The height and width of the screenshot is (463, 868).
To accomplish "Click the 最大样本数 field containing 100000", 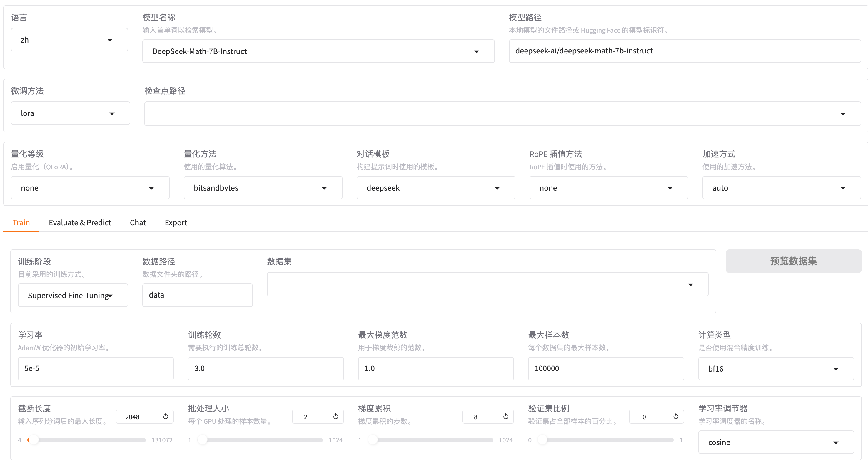I will tap(606, 368).
